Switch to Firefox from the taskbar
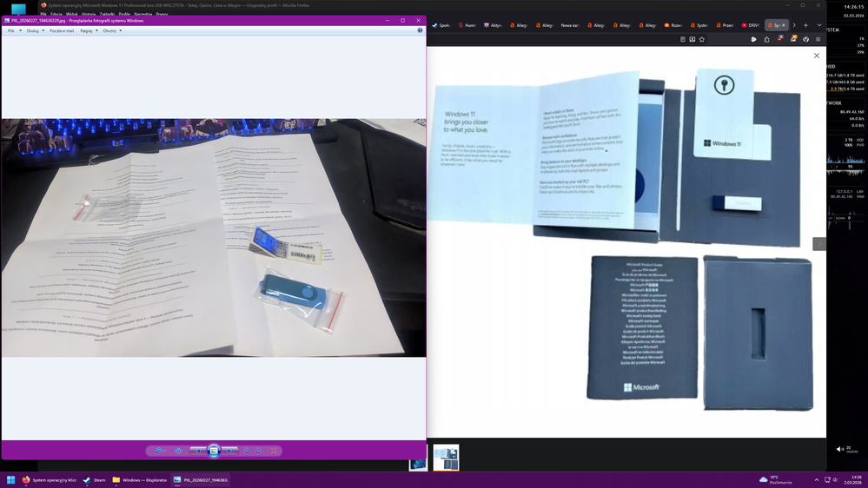Viewport: 868px width, 488px height. 50,479
